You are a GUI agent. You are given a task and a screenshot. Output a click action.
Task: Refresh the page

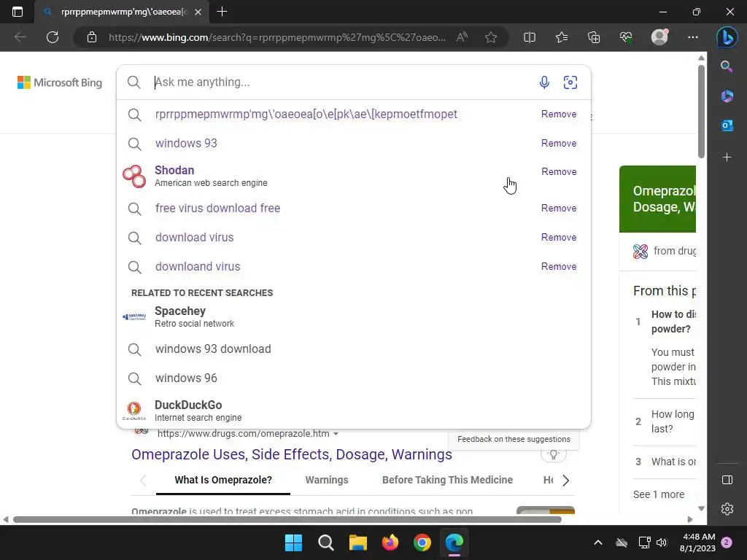53,37
